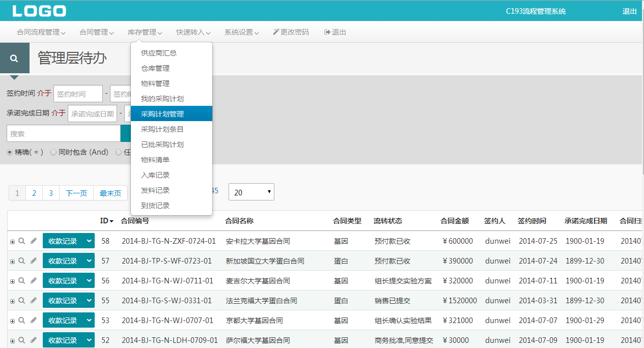The height and width of the screenshot is (348, 644).
Task: Open the page size dropdown showing 20
Action: coord(251,192)
